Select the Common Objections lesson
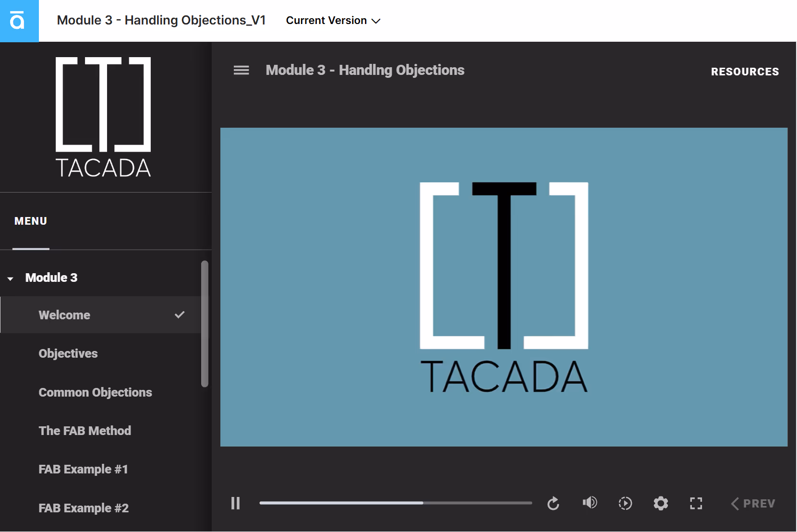Viewport: 797px width, 532px height. tap(95, 392)
